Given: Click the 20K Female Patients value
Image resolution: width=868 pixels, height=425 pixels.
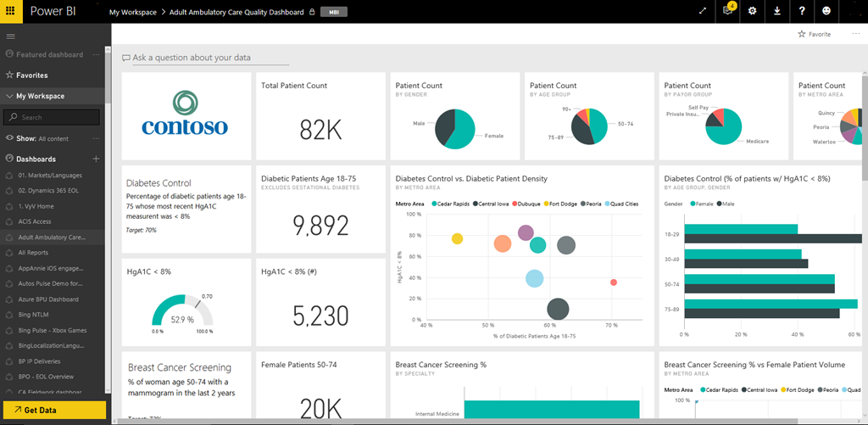Looking at the screenshot, I should point(320,409).
